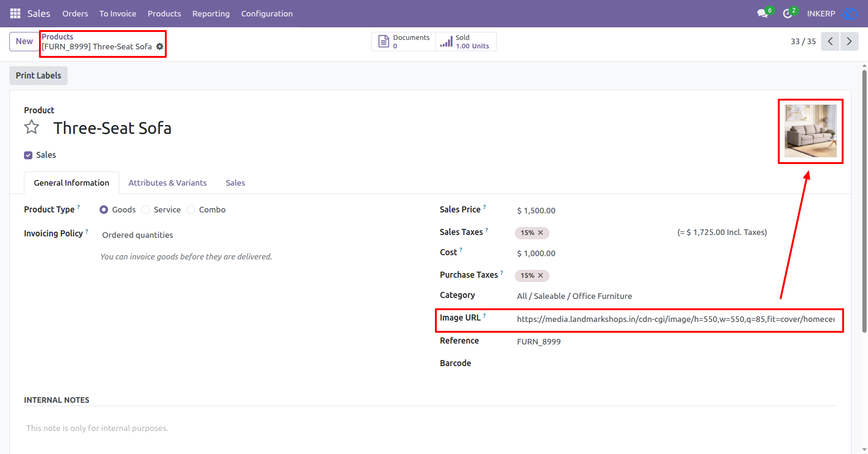Open the Orders menu
This screenshot has height=454, width=868.
pyautogui.click(x=75, y=14)
